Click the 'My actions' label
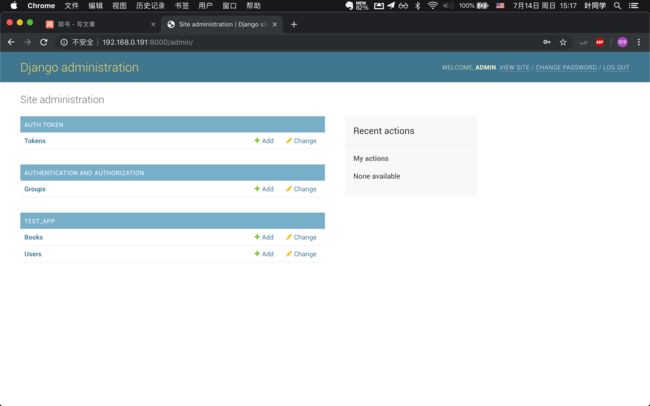The width and height of the screenshot is (650, 406). (x=371, y=158)
